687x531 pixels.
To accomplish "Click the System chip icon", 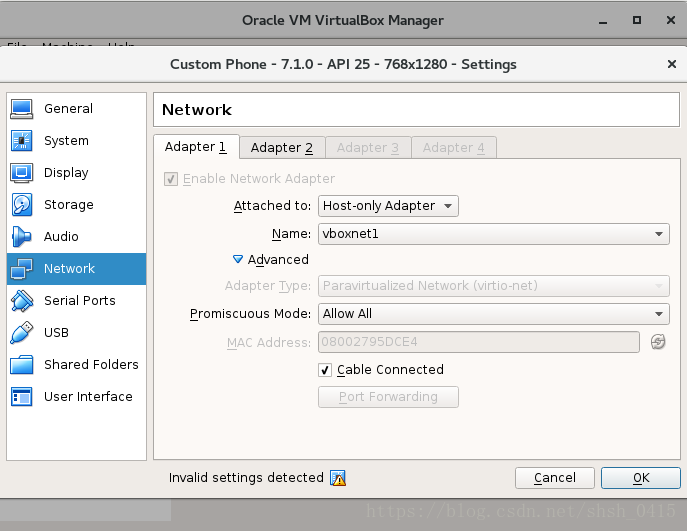I will point(21,141).
